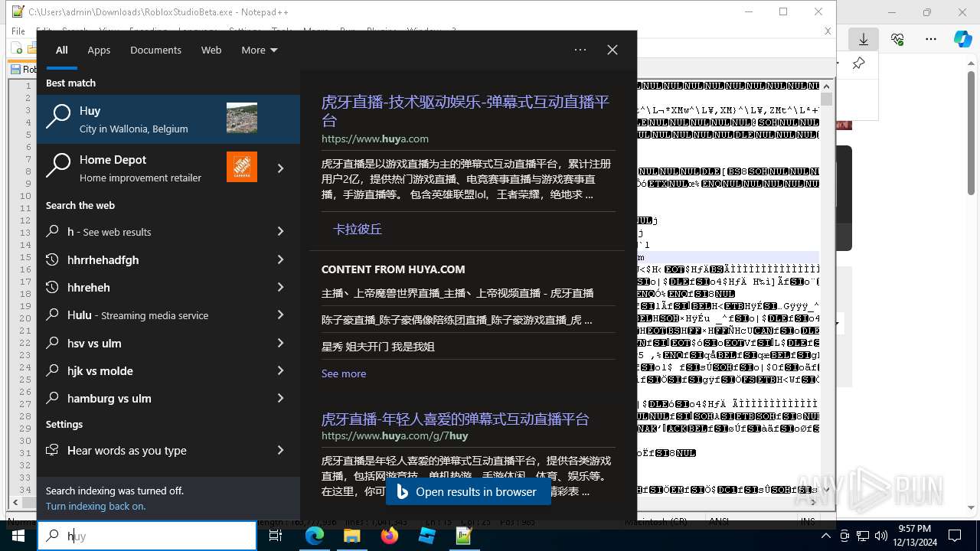Select the Home Depot search result
The width and height of the screenshot is (980, 551).
point(149,168)
